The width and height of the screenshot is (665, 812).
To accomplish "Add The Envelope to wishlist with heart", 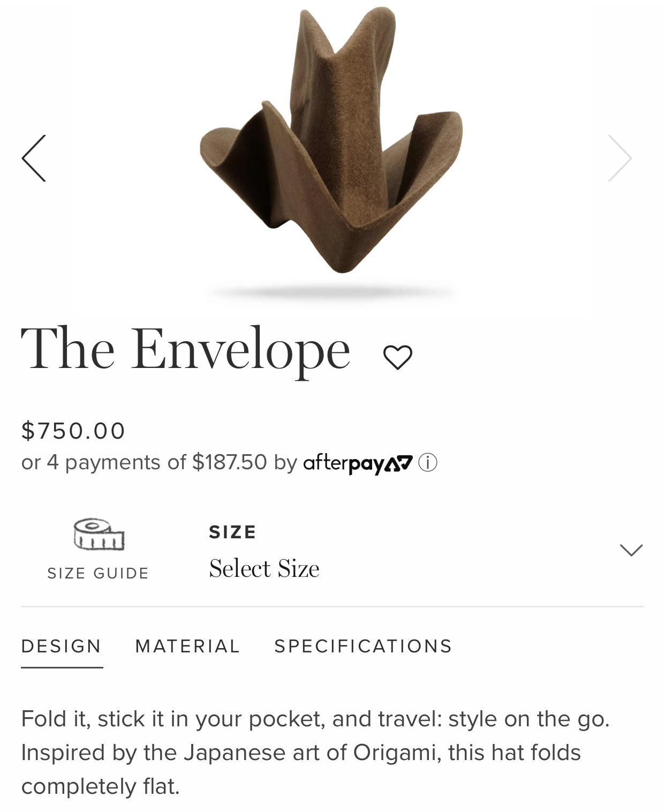I will pos(398,357).
